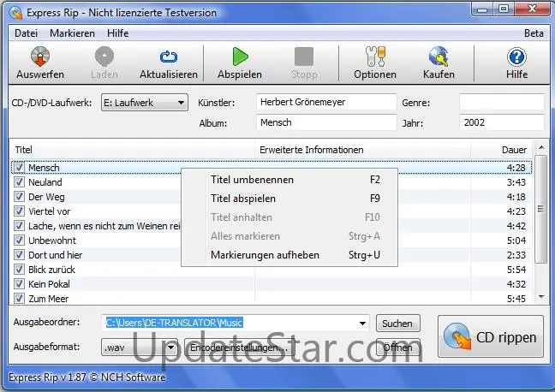Viewport: 555px width, 392px height.
Task: Click the Künstler field Herbert Grönemeyer
Action: pyautogui.click(x=326, y=102)
